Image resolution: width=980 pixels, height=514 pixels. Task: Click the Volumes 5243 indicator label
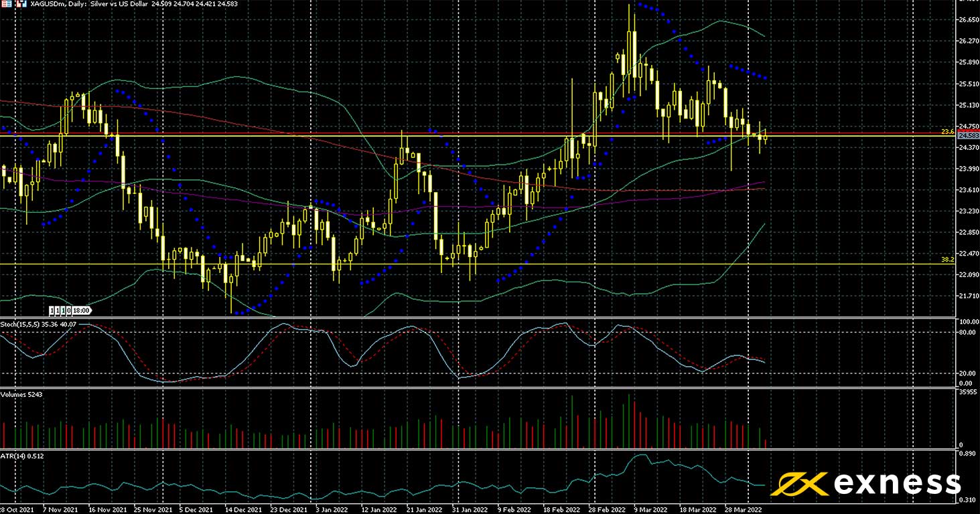point(21,394)
